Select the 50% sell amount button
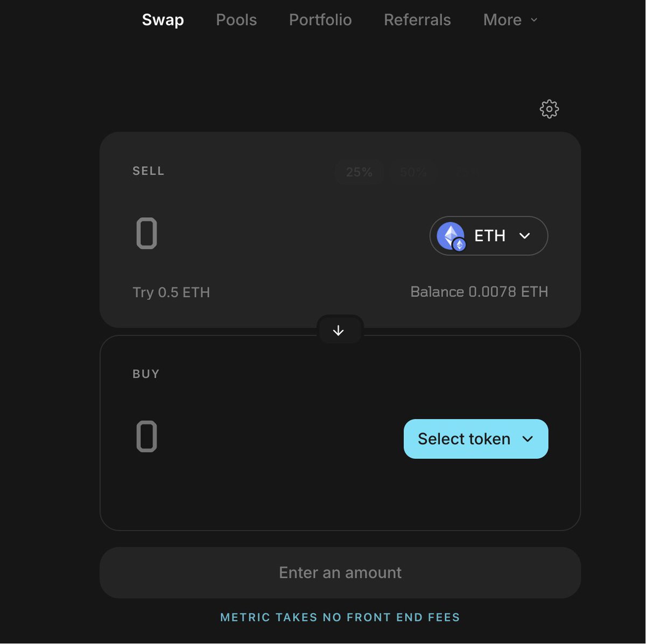This screenshot has width=646, height=644. (x=413, y=172)
